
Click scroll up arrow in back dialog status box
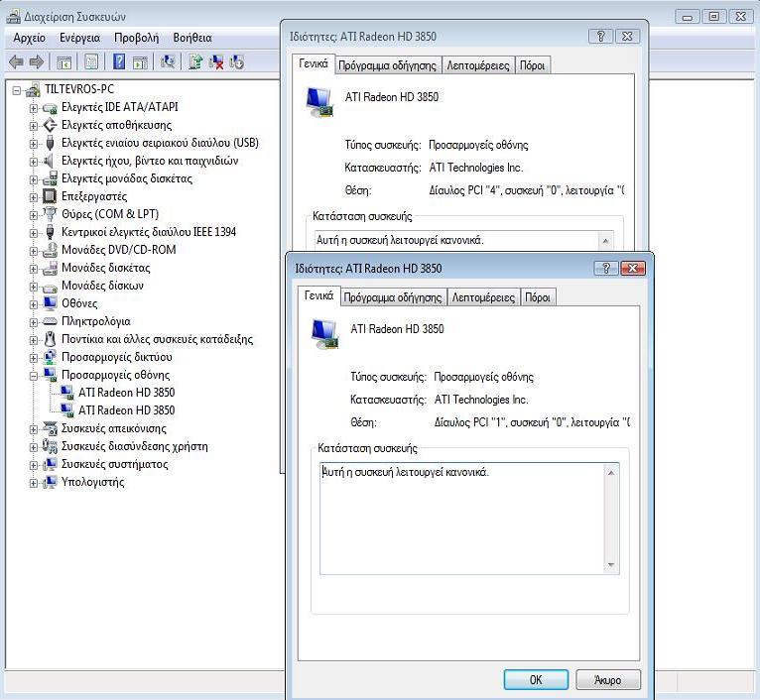[x=605, y=241]
